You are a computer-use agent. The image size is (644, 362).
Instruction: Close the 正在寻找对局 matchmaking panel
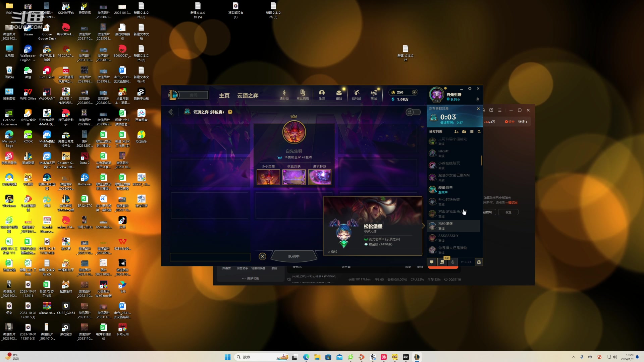pyautogui.click(x=478, y=109)
